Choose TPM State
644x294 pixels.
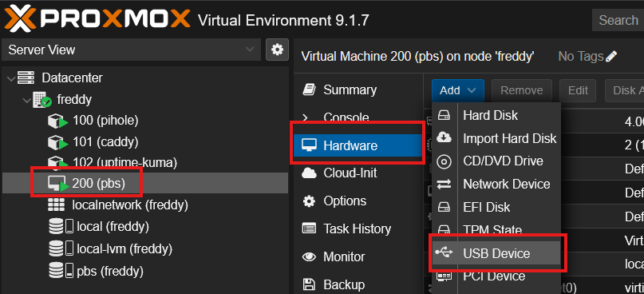pos(496,229)
